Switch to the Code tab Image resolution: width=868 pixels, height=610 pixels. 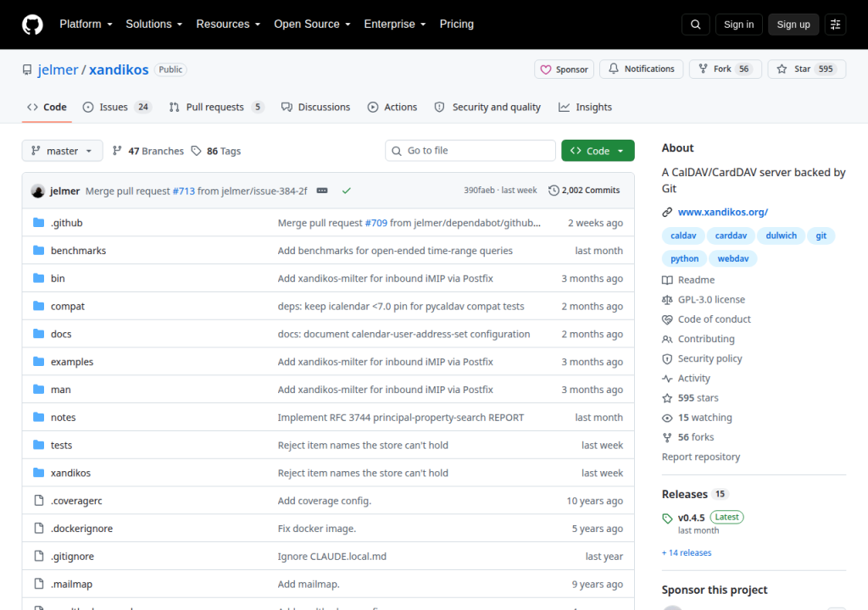point(47,108)
